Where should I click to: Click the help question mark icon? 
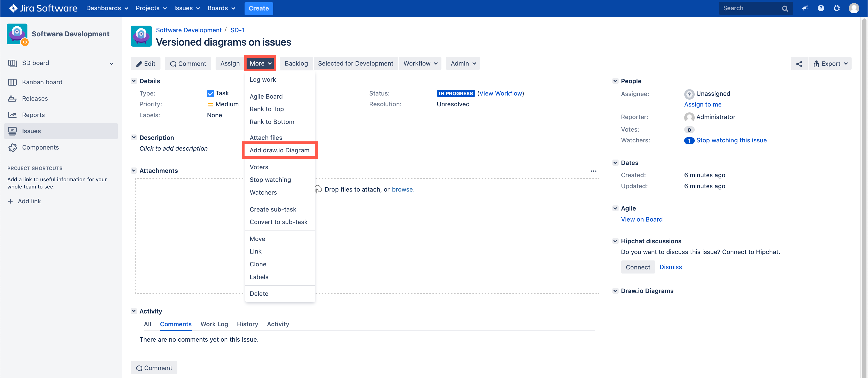click(x=821, y=8)
